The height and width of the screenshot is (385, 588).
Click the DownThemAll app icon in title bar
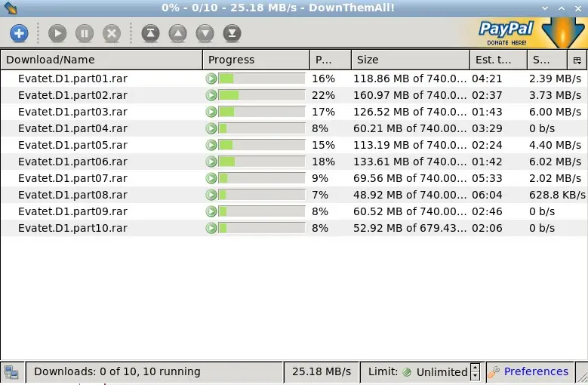[11, 8]
